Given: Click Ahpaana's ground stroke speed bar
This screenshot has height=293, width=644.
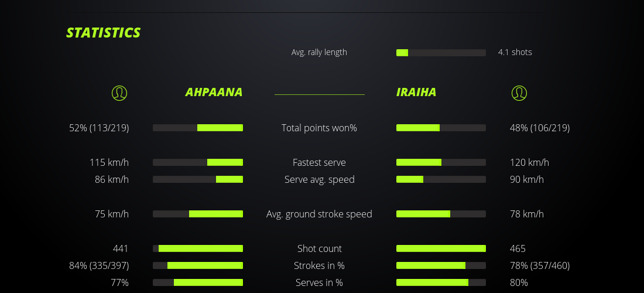Looking at the screenshot, I should pos(198,214).
